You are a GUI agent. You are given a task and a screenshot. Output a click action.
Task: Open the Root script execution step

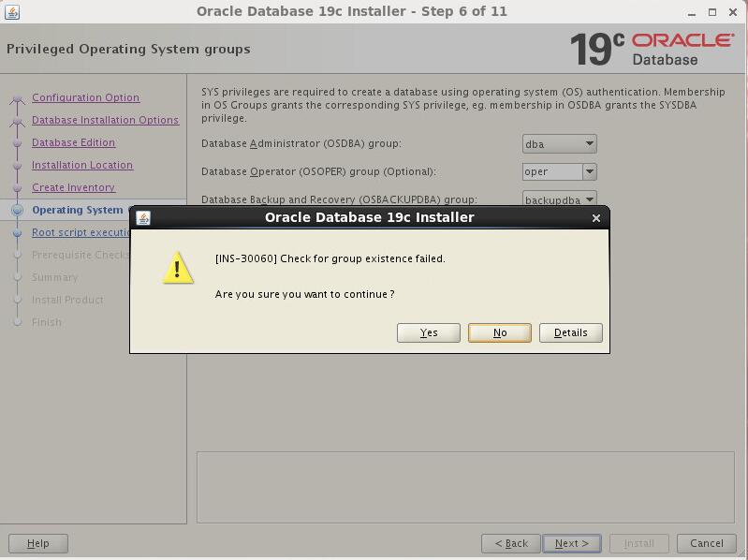coord(81,232)
